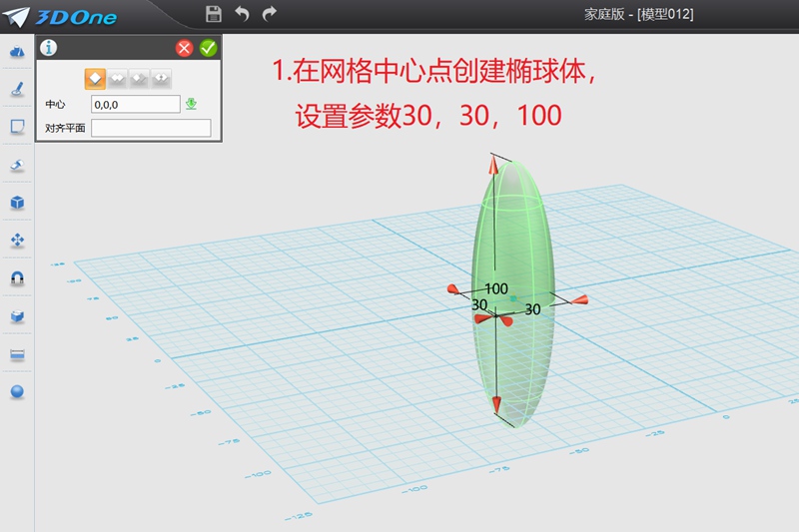799x532 pixels.
Task: Open the Special Functions cube tool
Action: click(17, 203)
